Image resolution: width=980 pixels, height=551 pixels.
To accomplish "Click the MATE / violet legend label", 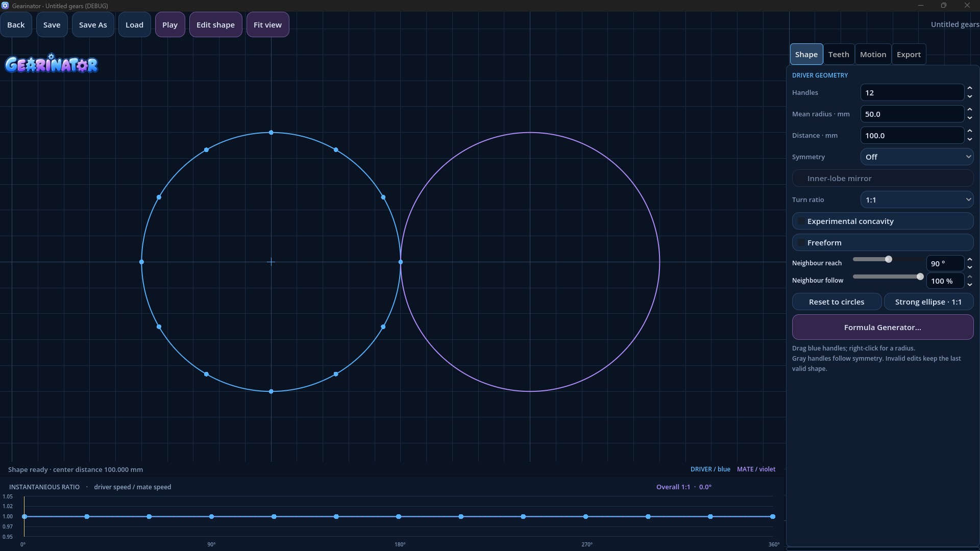I will point(756,469).
